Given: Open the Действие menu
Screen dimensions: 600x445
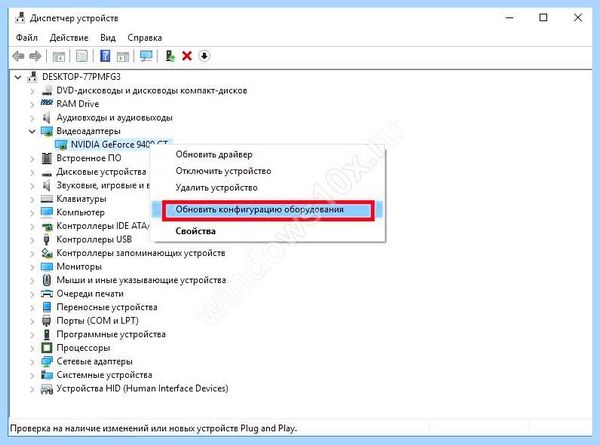Looking at the screenshot, I should pos(69,37).
